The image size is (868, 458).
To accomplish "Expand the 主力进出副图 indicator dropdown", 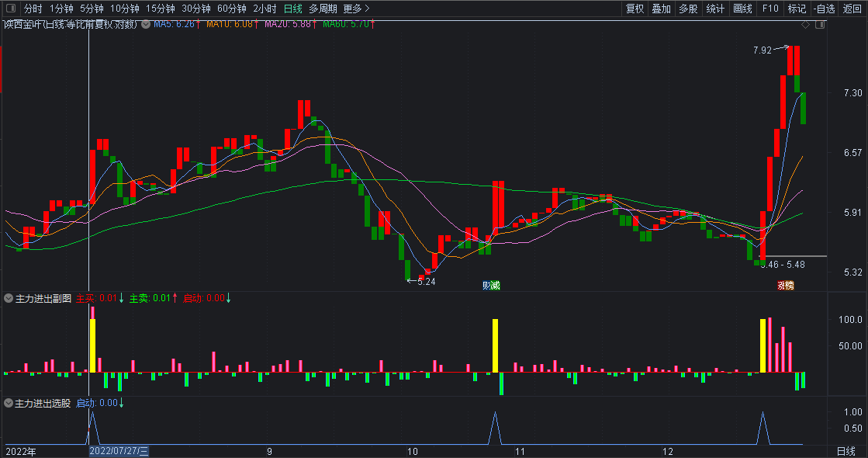I will coord(9,299).
